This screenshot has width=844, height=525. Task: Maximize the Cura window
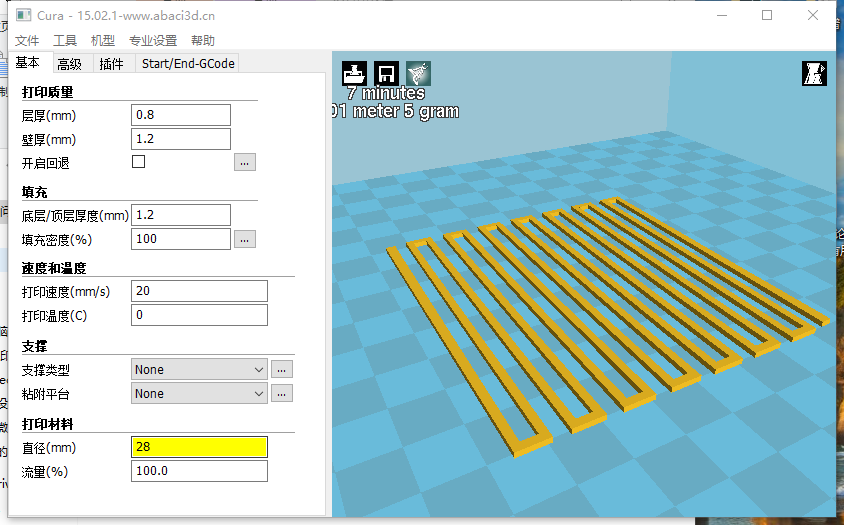(x=767, y=15)
